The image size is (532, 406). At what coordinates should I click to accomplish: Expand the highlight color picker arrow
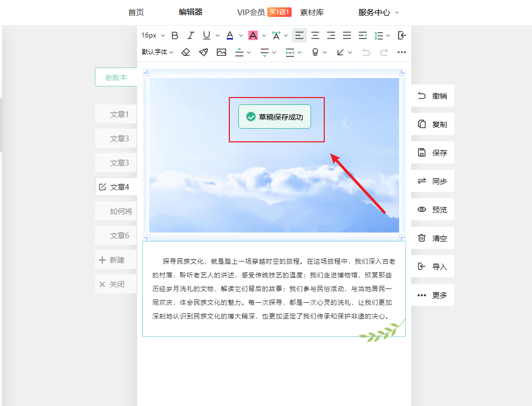[x=264, y=36]
